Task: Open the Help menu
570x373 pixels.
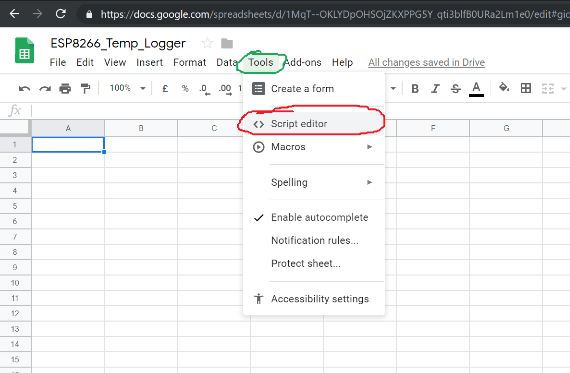Action: tap(342, 63)
